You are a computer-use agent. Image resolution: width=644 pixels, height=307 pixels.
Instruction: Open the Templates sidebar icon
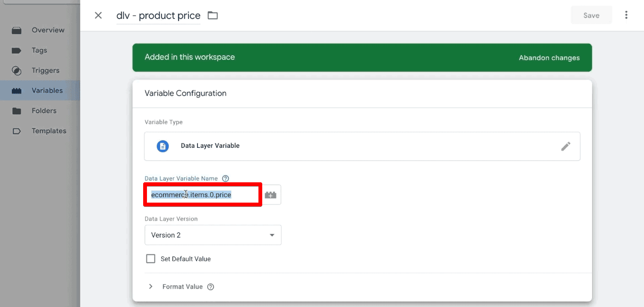click(x=17, y=131)
